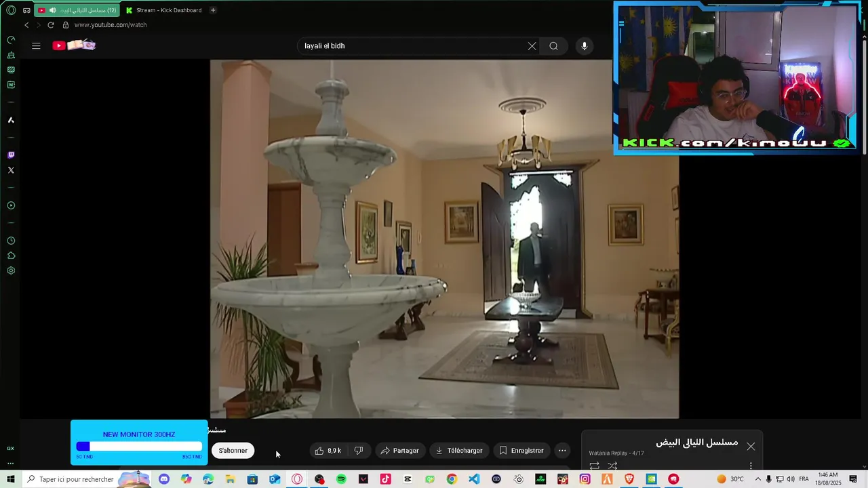Screen dimensions: 868x488
Task: Click the address bar www.youtube.com/watch
Action: tap(111, 25)
